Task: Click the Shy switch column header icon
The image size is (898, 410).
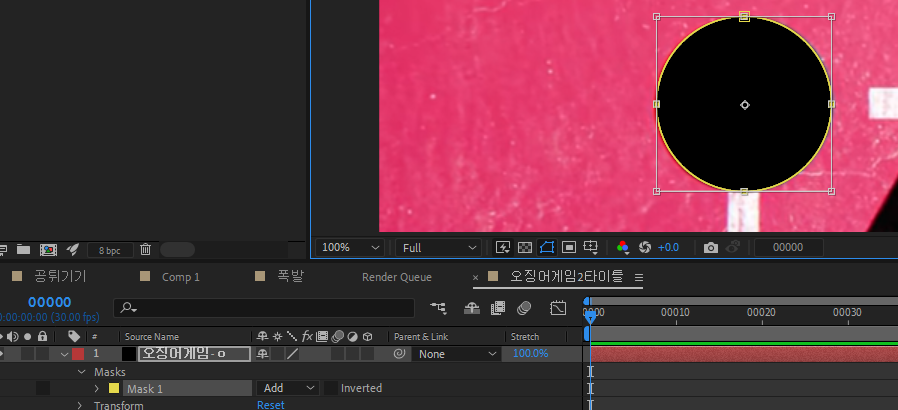Action: pyautogui.click(x=262, y=336)
